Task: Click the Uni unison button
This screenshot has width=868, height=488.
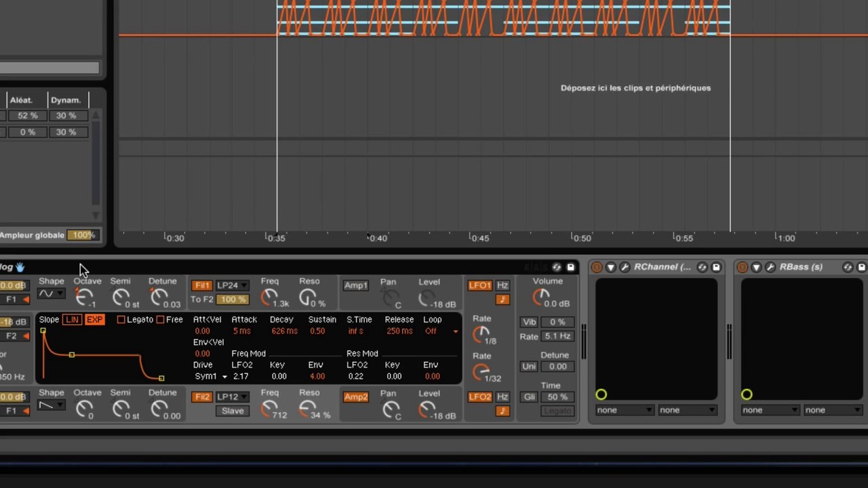Action: (x=529, y=367)
